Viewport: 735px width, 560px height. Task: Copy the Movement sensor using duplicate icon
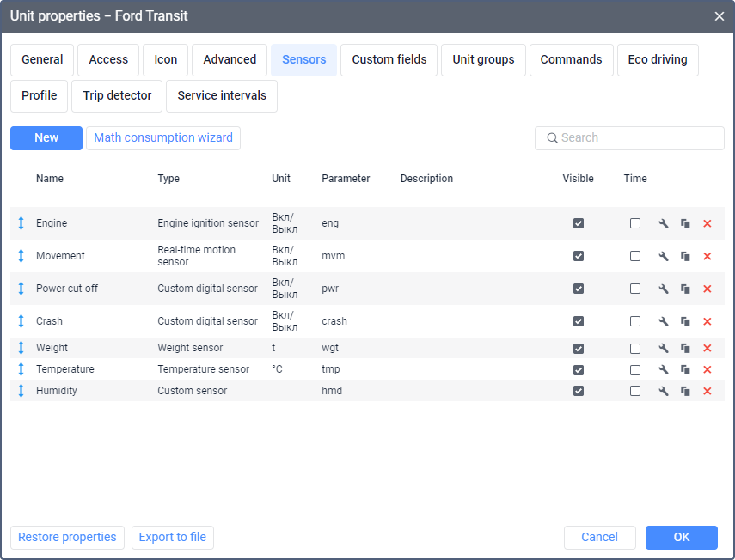tap(685, 256)
